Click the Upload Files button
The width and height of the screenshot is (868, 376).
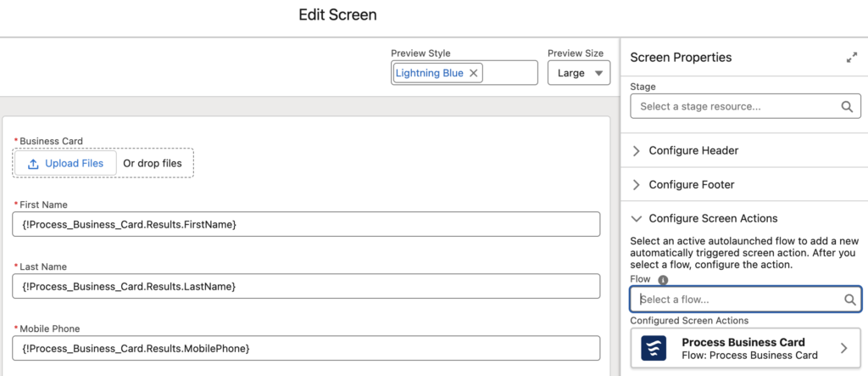click(x=66, y=163)
